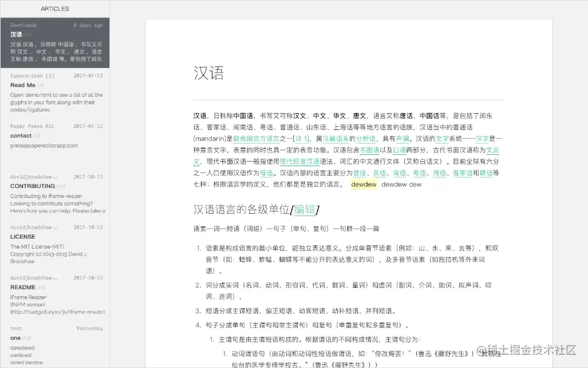Click the 湘语 link
This screenshot has height=368, width=588.
pos(439,173)
